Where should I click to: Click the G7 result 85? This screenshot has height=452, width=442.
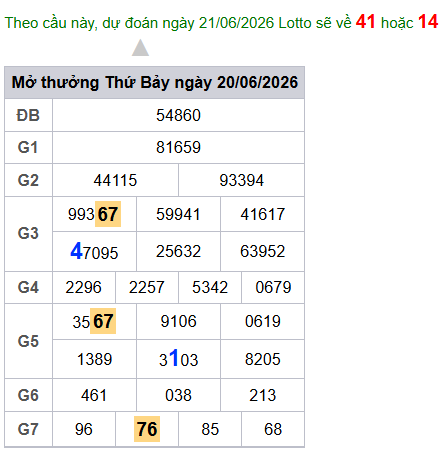[210, 429]
